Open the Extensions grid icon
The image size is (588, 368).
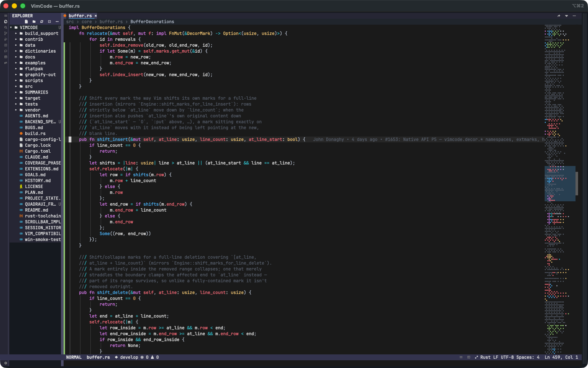[6, 45]
